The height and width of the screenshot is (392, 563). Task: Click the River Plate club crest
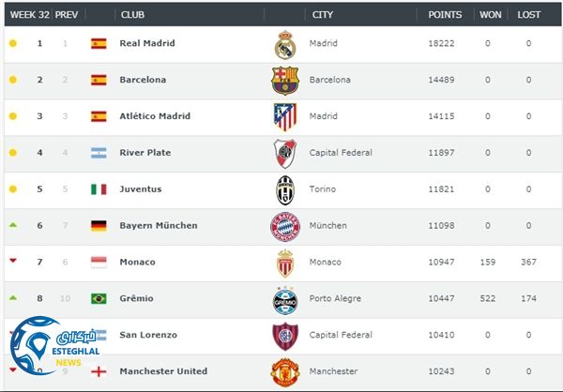tap(285, 153)
